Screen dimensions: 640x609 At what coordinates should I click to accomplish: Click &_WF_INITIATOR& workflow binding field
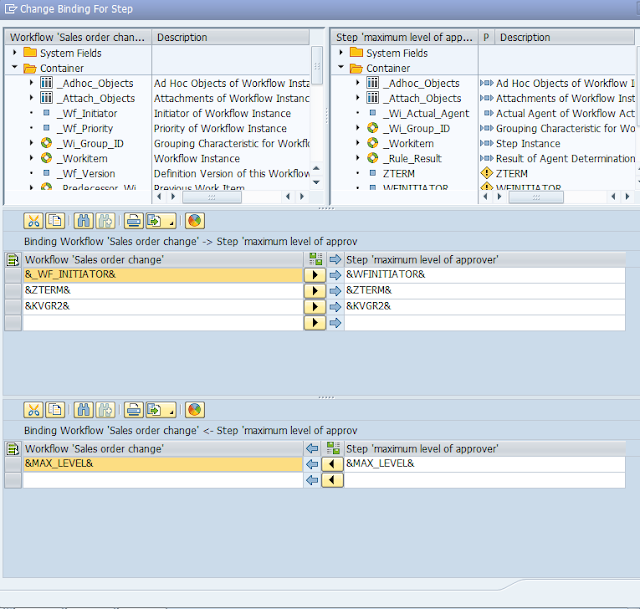pos(163,275)
